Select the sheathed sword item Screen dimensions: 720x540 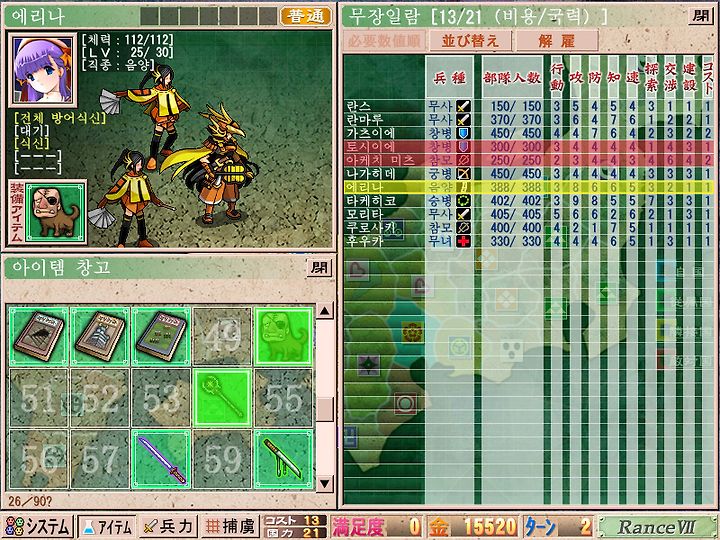[x=283, y=459]
